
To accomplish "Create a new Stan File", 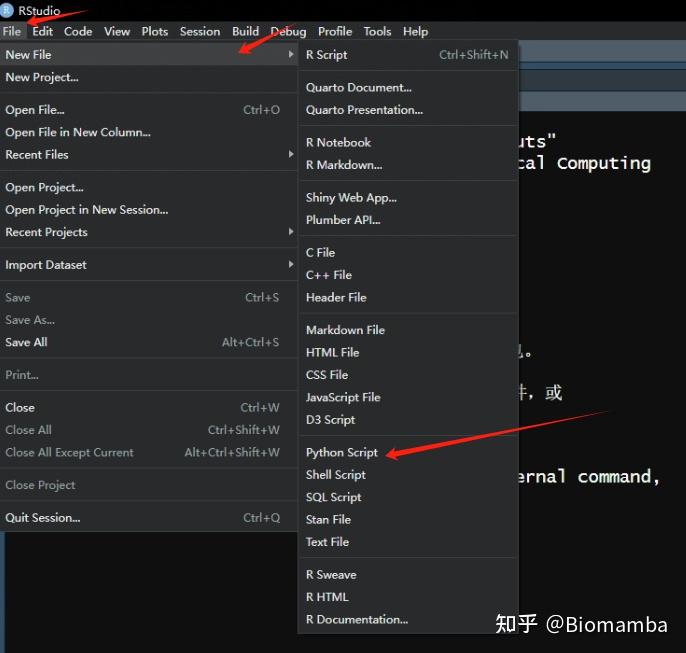I will pyautogui.click(x=408, y=520).
